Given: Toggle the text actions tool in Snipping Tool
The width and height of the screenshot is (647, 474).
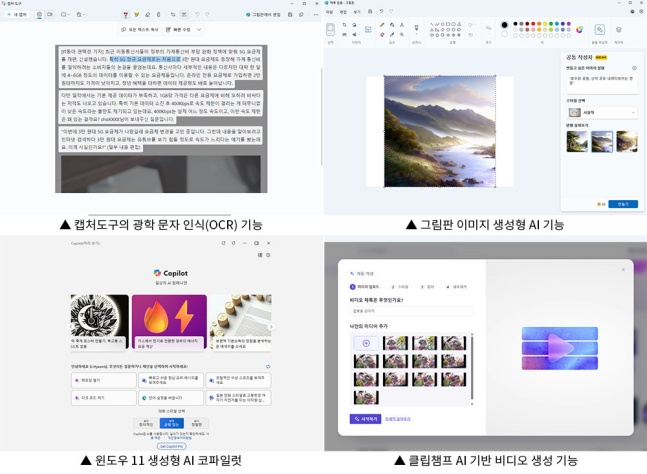Looking at the screenshot, I should (184, 15).
